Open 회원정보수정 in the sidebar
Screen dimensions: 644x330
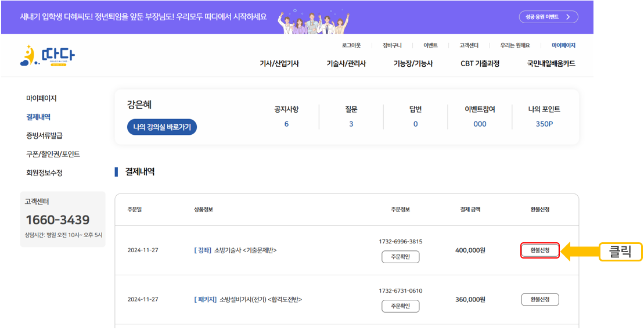pos(44,173)
